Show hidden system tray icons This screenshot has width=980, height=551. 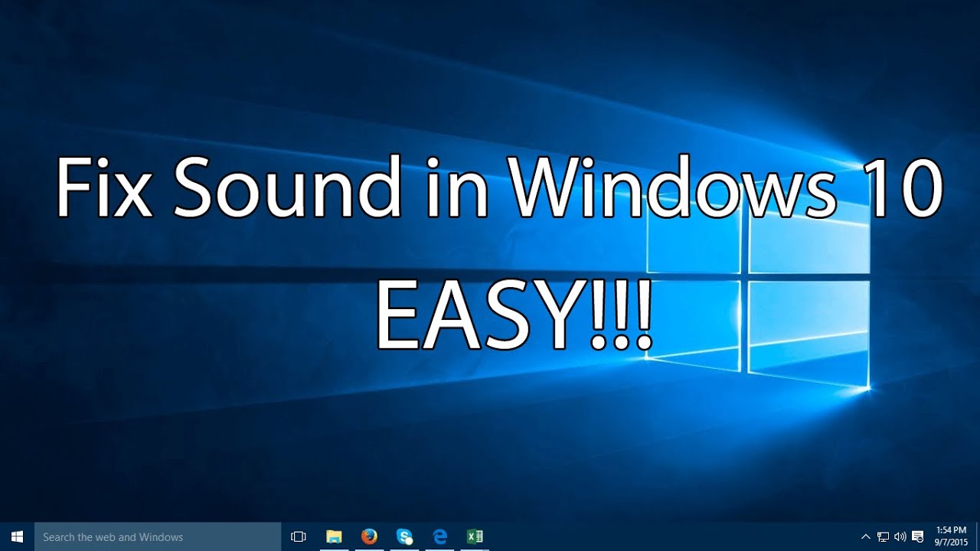tap(866, 536)
